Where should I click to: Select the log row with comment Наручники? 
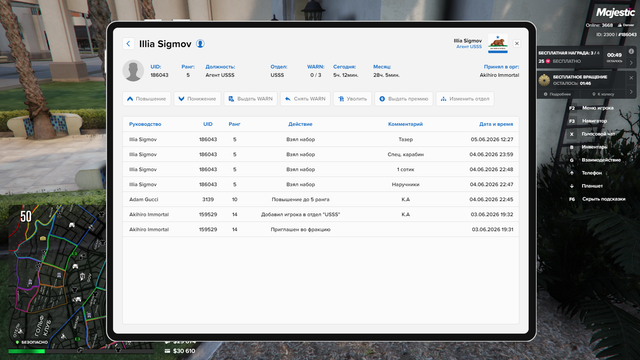pyautogui.click(x=321, y=184)
